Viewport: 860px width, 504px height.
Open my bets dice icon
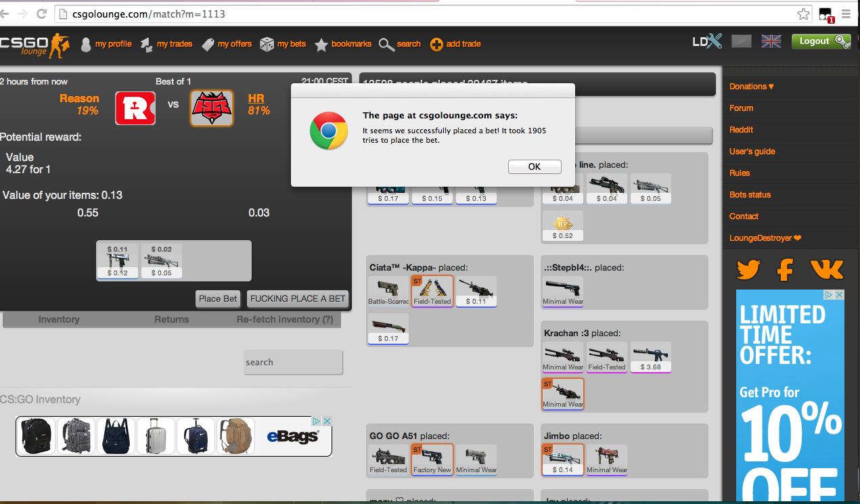pos(267,45)
